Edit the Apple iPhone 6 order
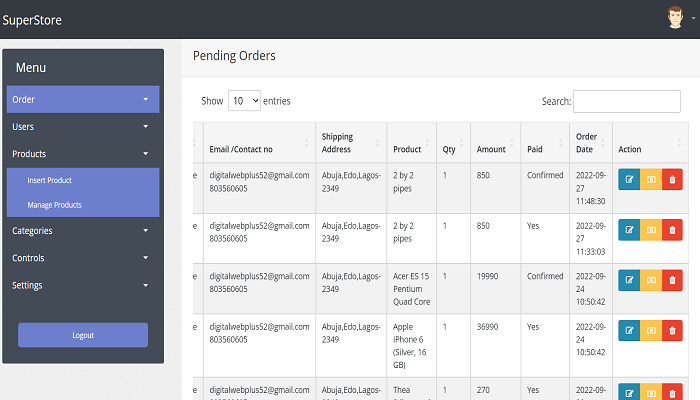Image resolution: width=700 pixels, height=400 pixels. [x=629, y=330]
